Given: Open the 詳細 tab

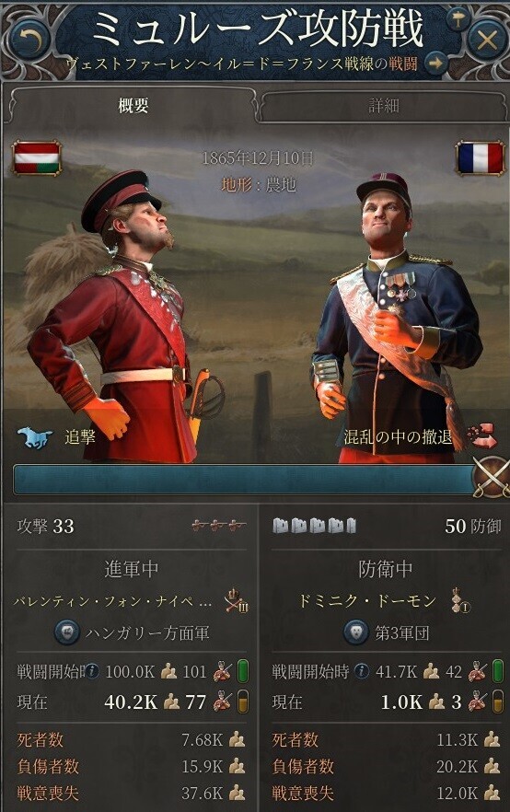Looking at the screenshot, I should pos(383,106).
